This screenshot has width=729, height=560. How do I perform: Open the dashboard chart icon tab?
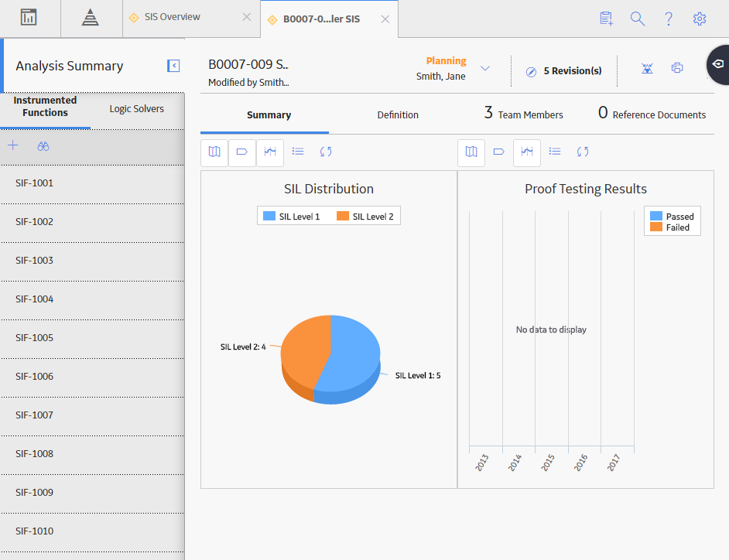click(29, 18)
